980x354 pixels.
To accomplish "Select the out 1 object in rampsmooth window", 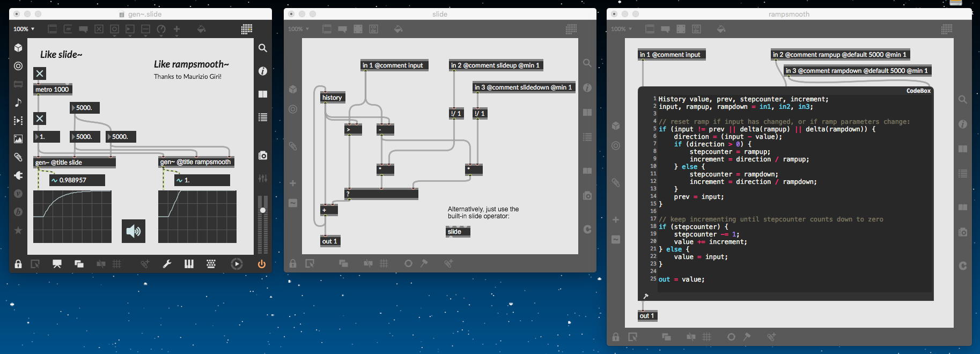I will [x=648, y=316].
